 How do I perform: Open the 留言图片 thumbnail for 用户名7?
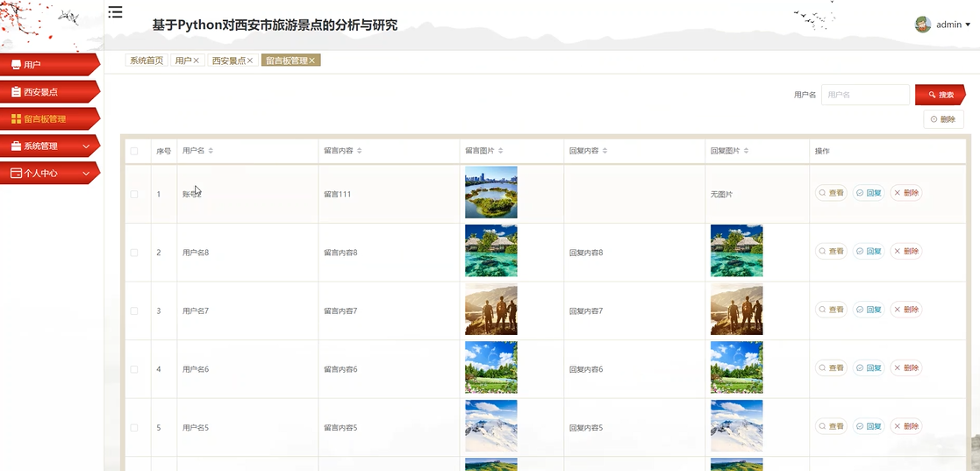pos(491,310)
